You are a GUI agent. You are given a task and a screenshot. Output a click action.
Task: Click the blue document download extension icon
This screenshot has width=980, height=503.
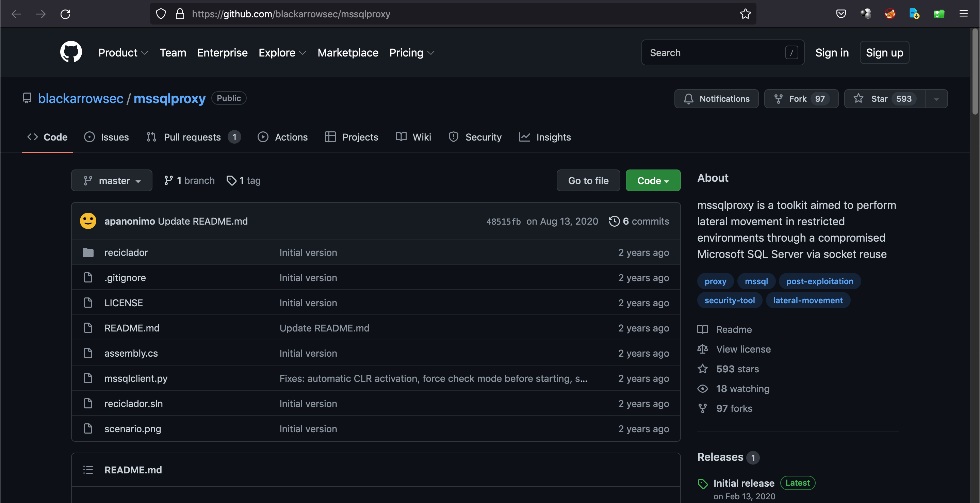[x=914, y=14]
